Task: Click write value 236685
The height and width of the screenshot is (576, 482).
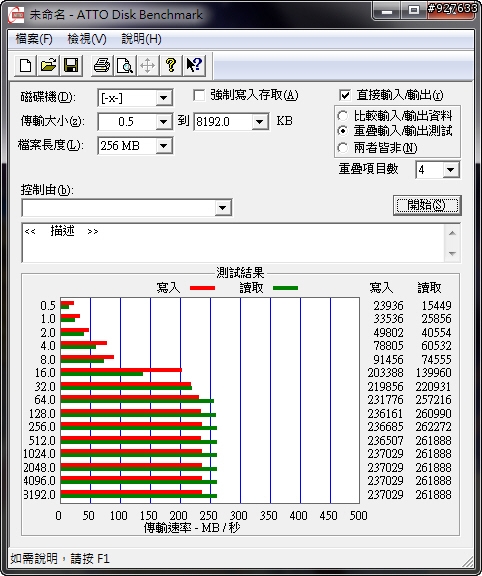Action: point(385,426)
